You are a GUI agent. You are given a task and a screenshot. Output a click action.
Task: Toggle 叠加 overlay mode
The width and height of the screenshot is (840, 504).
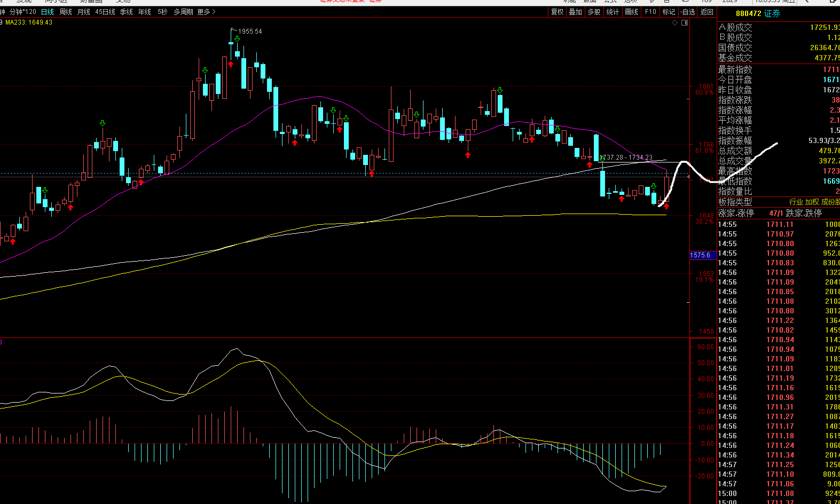(575, 12)
